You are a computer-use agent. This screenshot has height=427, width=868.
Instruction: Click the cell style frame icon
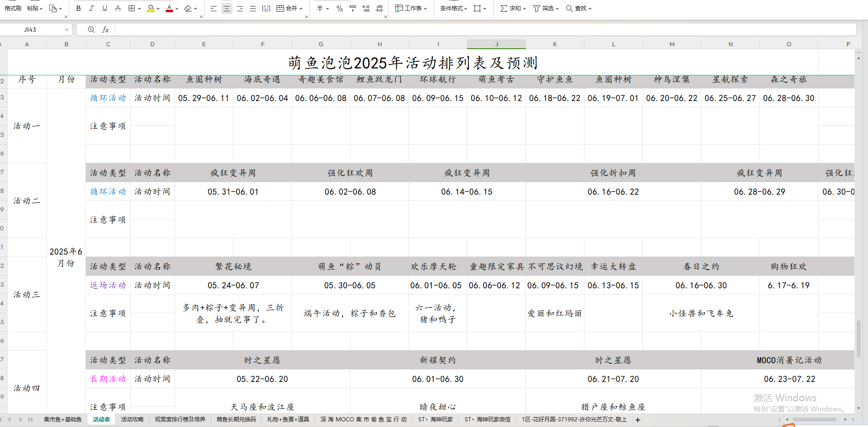[x=477, y=8]
